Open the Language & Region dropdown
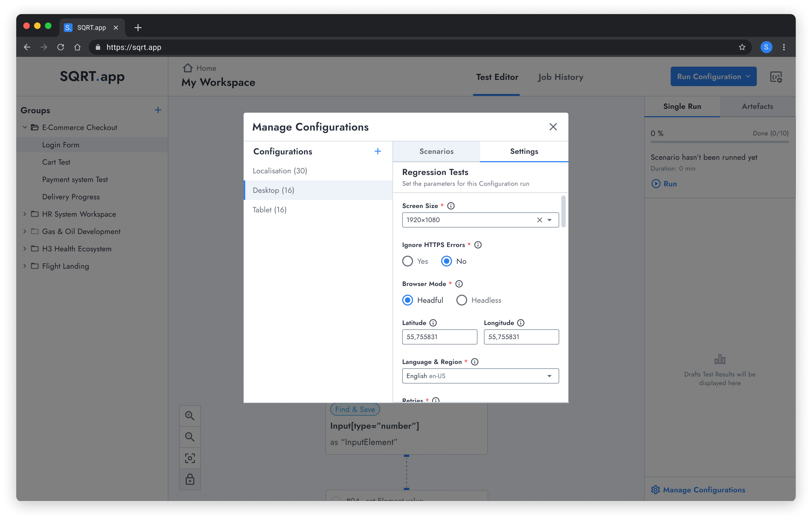The height and width of the screenshot is (520, 812). coord(480,376)
